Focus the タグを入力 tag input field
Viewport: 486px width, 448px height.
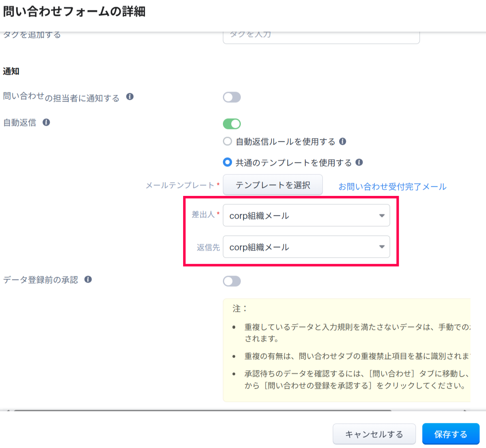[321, 37]
